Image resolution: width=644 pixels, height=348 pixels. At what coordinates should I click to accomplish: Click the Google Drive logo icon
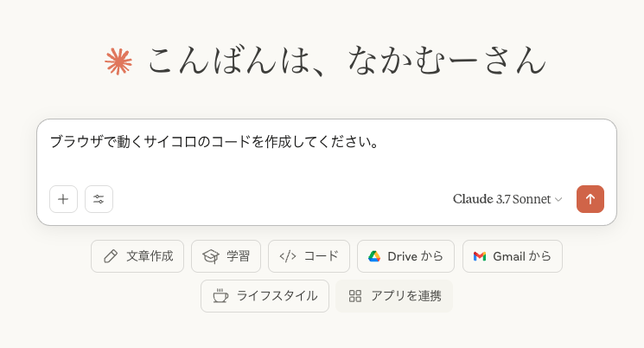pyautogui.click(x=374, y=256)
